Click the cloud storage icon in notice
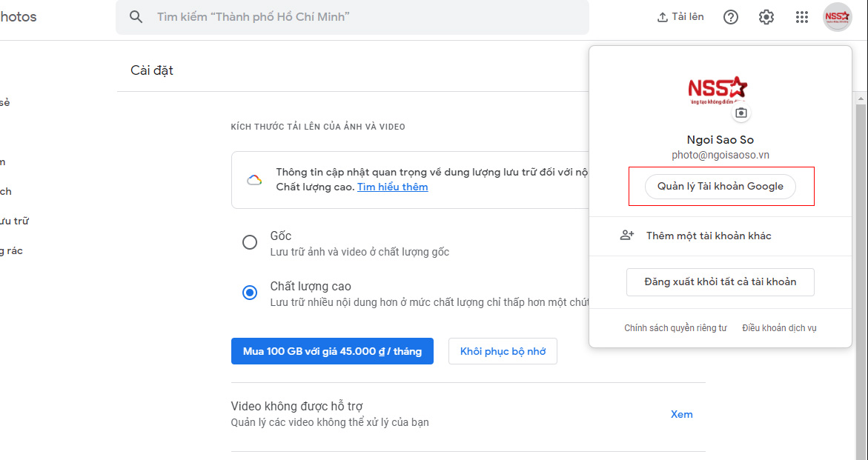 (254, 180)
